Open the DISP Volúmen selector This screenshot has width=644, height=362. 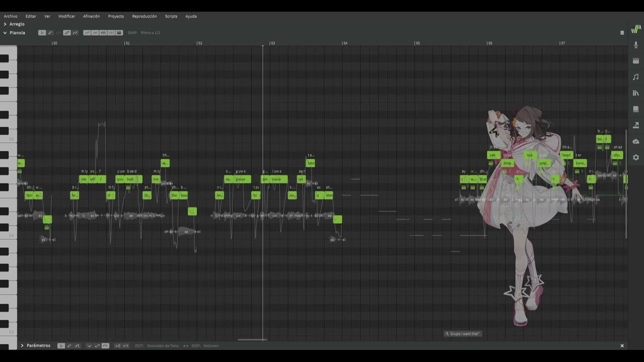pos(211,346)
